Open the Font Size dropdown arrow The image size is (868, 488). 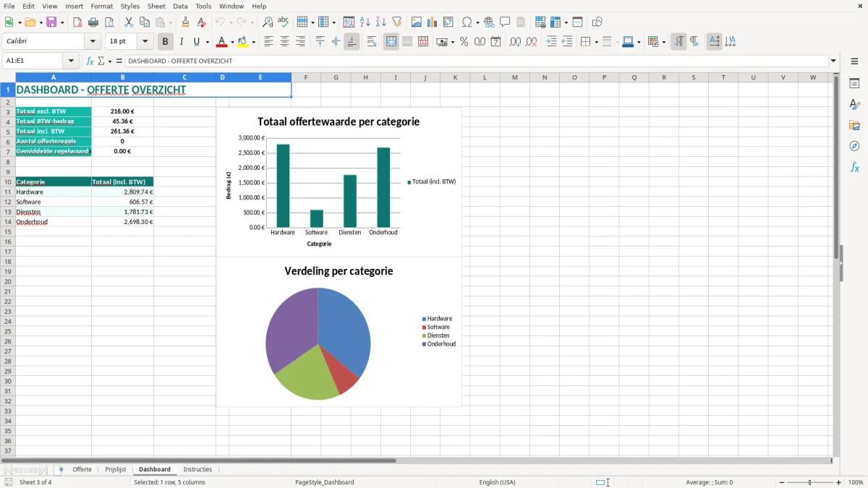coord(145,42)
